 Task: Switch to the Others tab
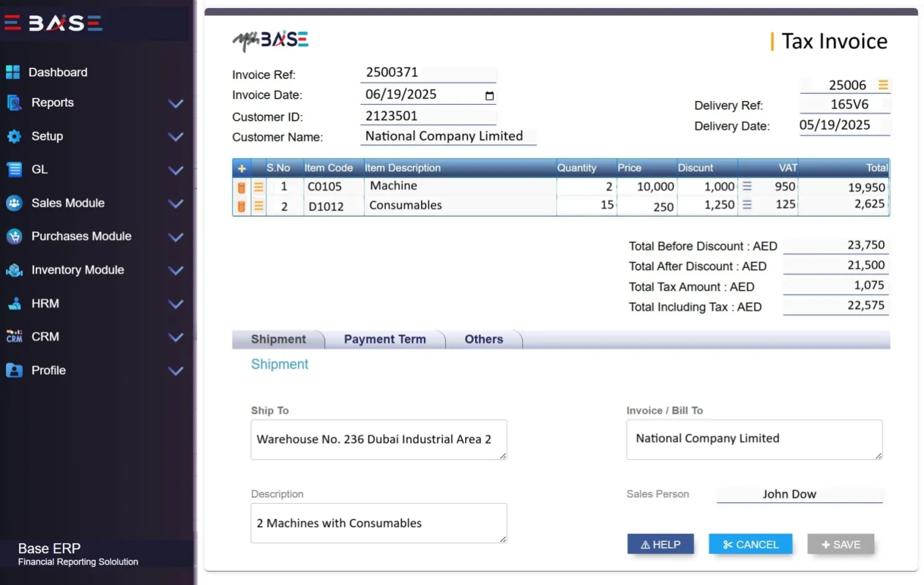click(x=484, y=339)
